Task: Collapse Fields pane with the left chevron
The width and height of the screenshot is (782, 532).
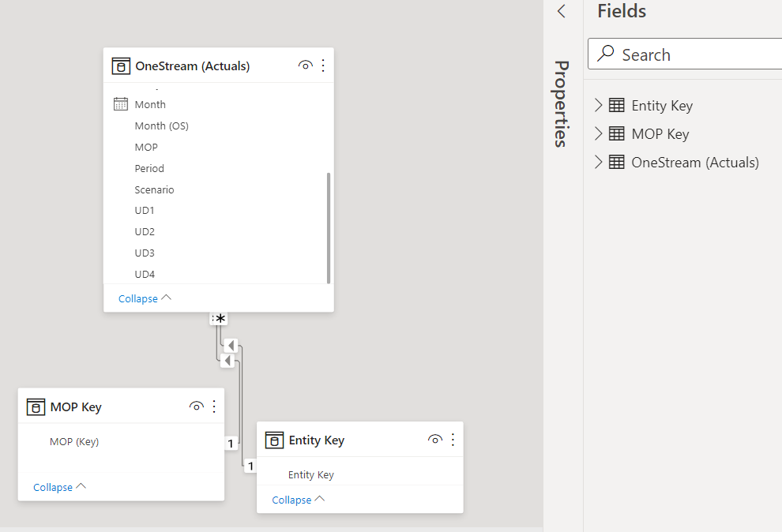Action: pyautogui.click(x=562, y=11)
